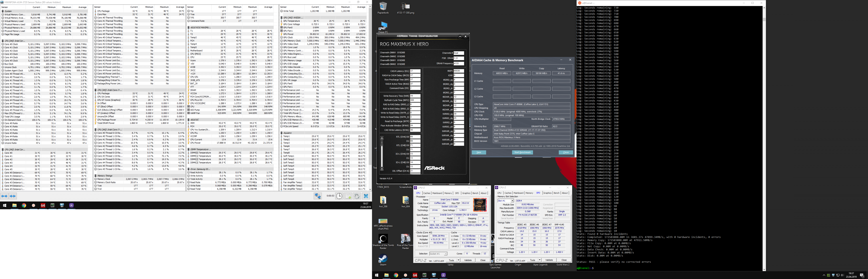Viewport: 868px width, 279px height.
Task: Open Graphics tab in right CPU-Z window
Action: coord(547,193)
